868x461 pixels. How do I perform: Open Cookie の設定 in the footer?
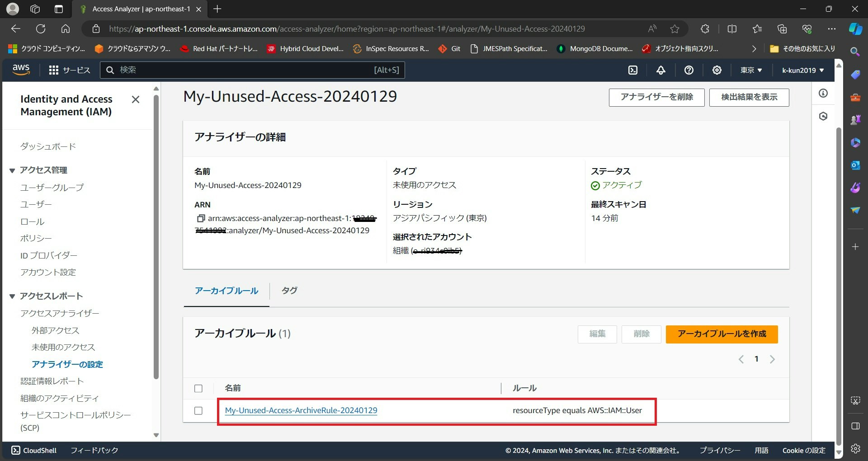[804, 451]
